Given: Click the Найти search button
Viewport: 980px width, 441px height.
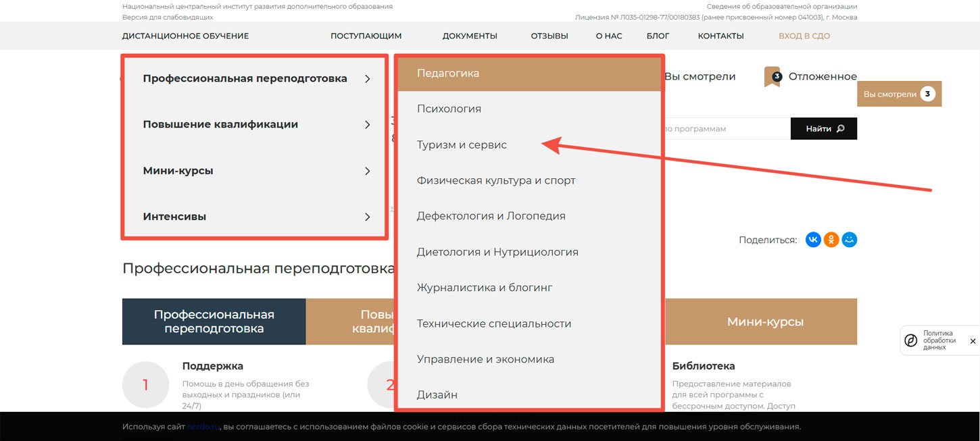Looking at the screenshot, I should (824, 128).
